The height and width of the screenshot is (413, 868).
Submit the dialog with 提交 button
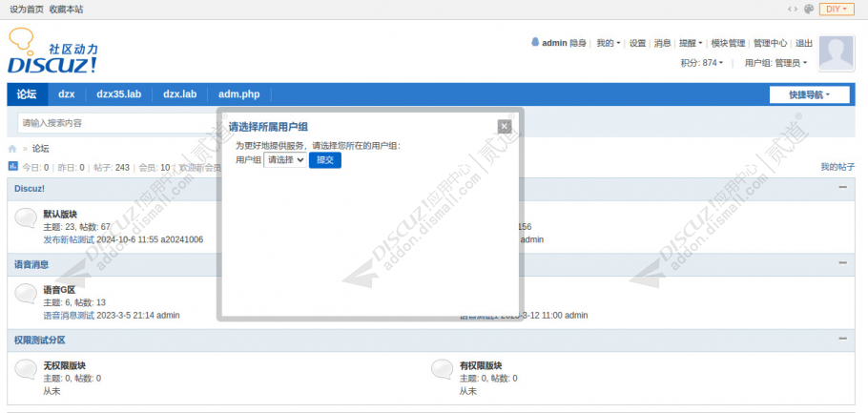(x=325, y=160)
